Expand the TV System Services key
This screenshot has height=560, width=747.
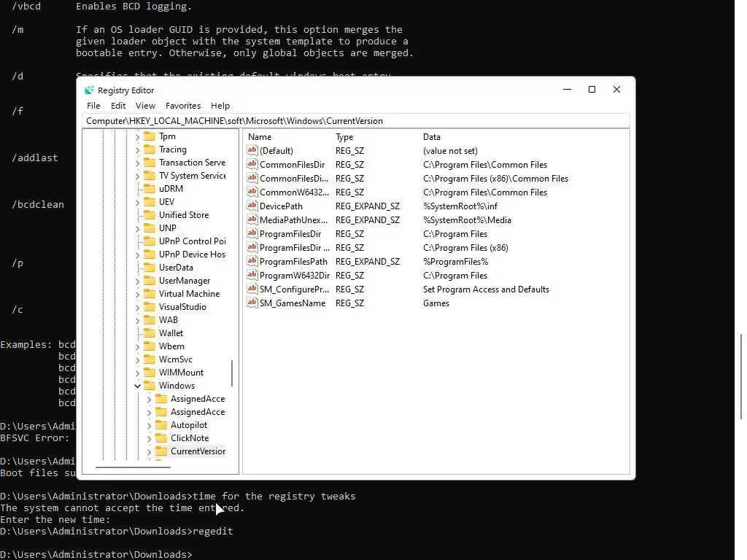point(137,176)
